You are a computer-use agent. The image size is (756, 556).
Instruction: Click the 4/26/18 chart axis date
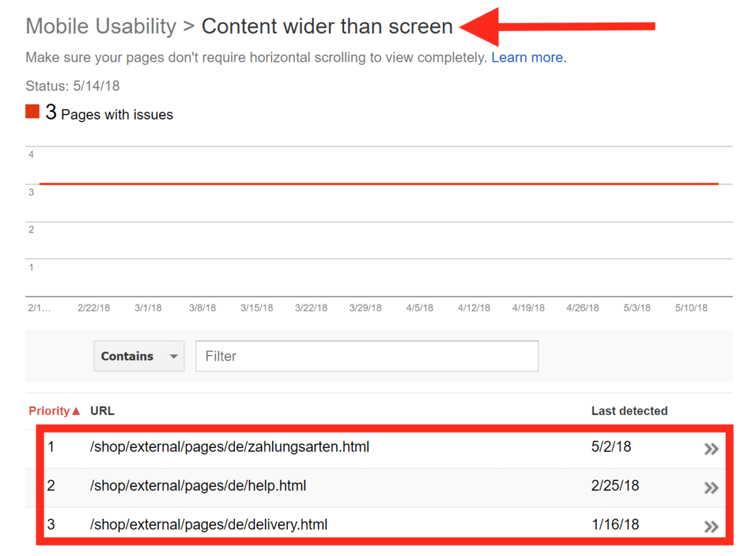tap(583, 308)
